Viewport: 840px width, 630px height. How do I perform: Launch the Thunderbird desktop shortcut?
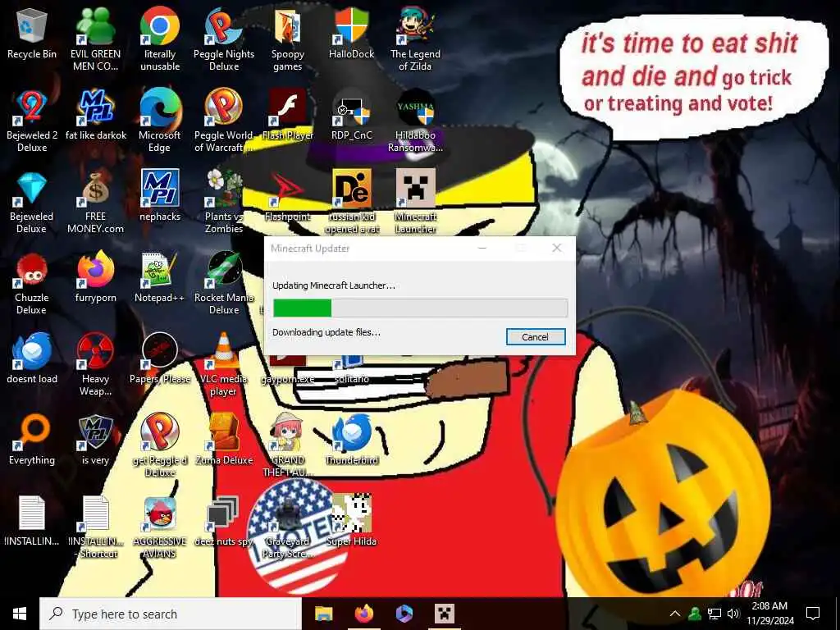[x=351, y=441]
